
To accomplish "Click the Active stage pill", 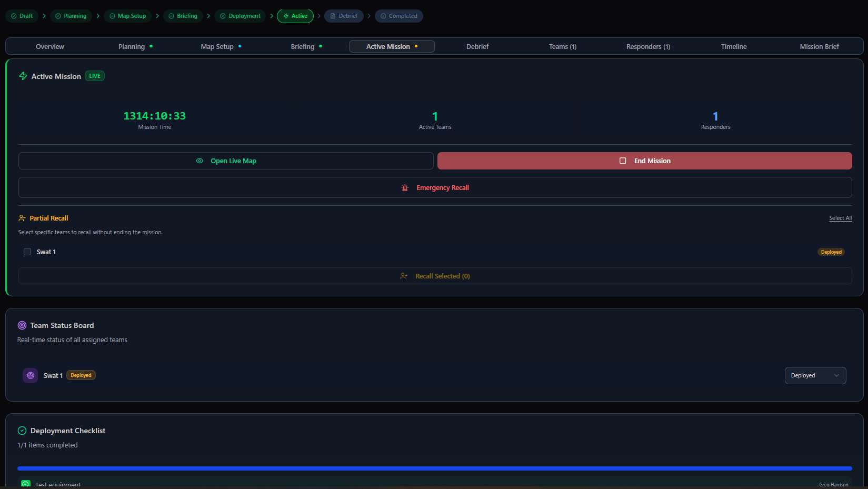I will (x=295, y=16).
